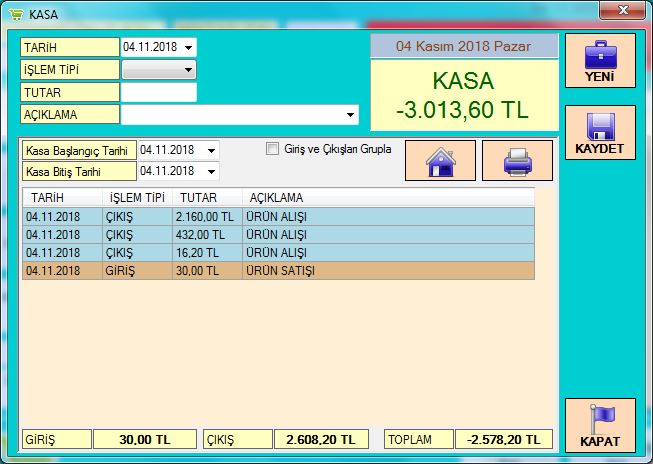Image resolution: width=653 pixels, height=464 pixels.
Task: Enable Giriş ve Çıkışları Grupla checkbox
Action: tap(272, 148)
